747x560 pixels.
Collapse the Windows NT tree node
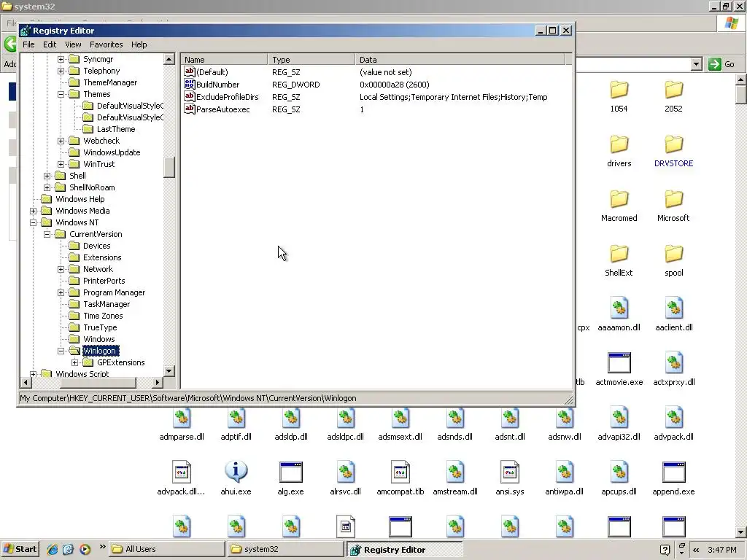(34, 222)
